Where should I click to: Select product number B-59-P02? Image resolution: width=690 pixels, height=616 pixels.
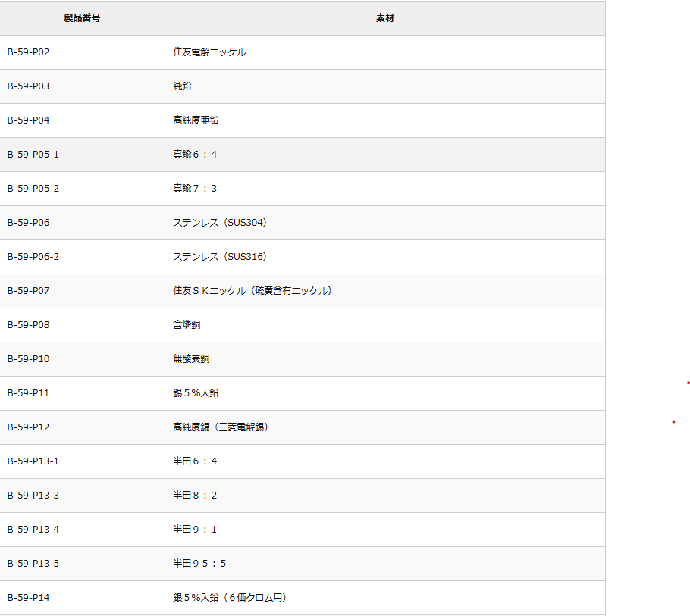click(28, 52)
